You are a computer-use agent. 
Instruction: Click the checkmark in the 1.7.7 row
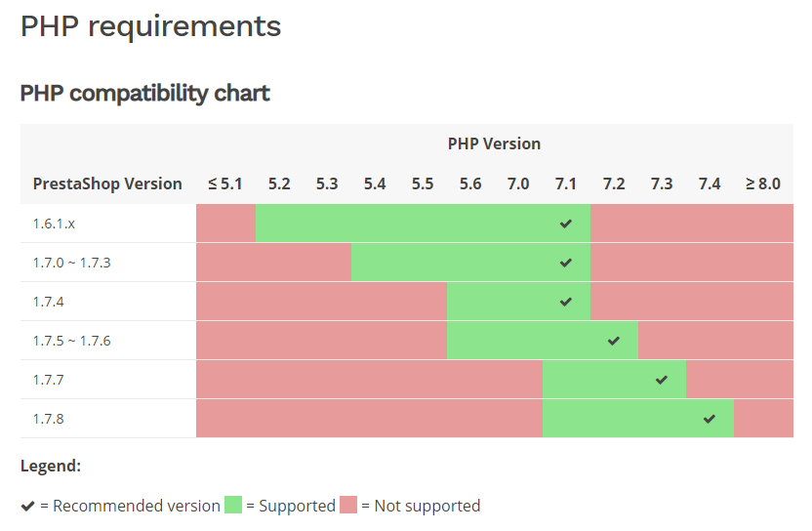[662, 380]
